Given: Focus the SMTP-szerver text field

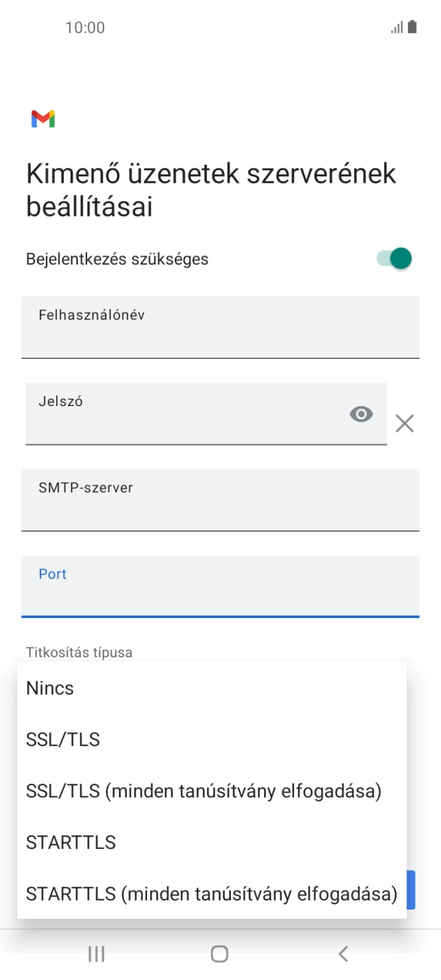Looking at the screenshot, I should coord(220,500).
